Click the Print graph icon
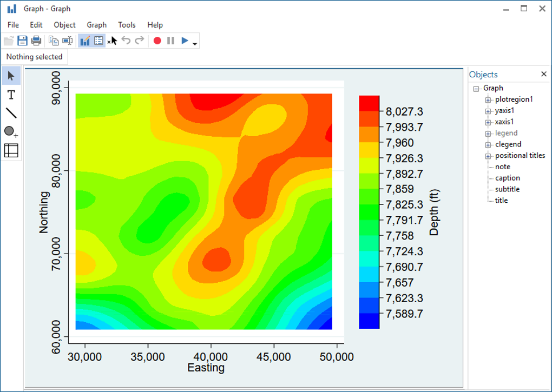The width and height of the screenshot is (552, 392). 36,41
